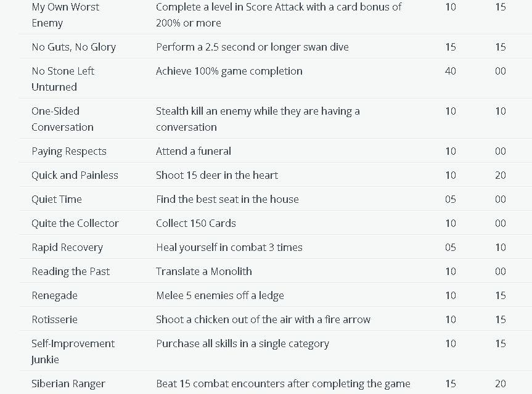The height and width of the screenshot is (394, 532).
Task: Click the 'Rapid Recovery' achievement title
Action: [x=67, y=247]
